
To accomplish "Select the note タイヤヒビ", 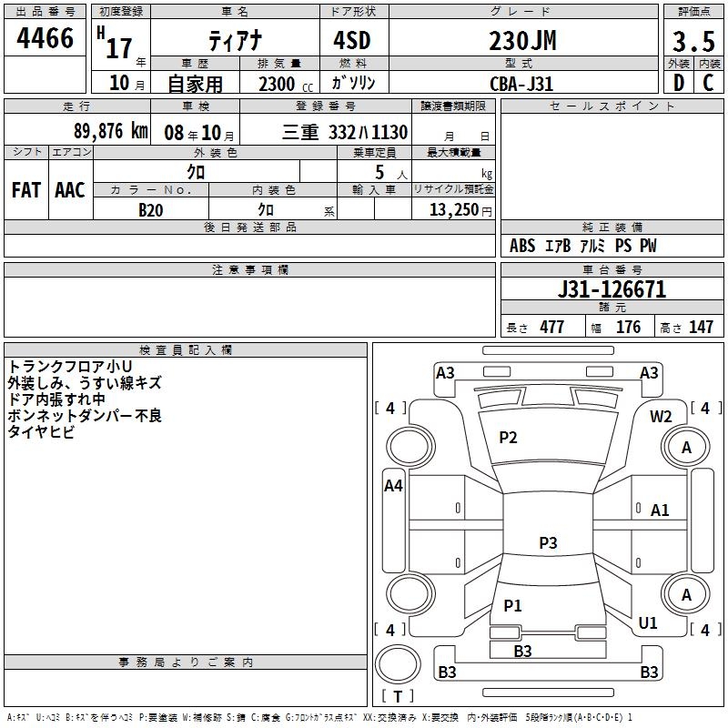I will (41, 431).
